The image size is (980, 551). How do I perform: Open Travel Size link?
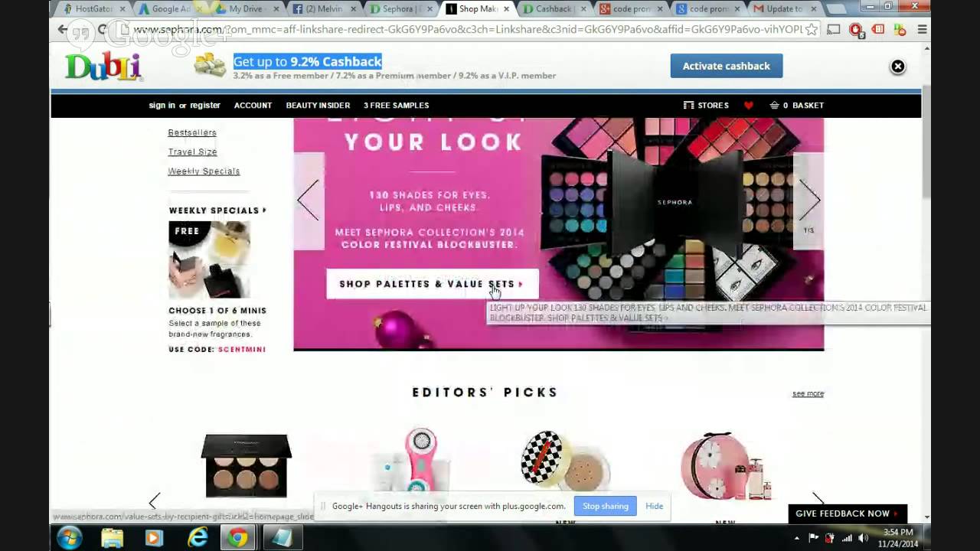point(193,152)
